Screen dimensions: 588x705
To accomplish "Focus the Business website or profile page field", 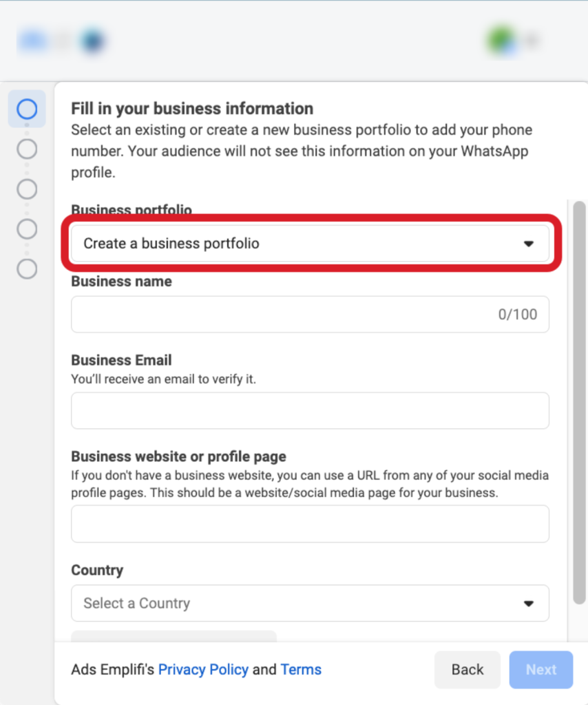I will point(311,524).
